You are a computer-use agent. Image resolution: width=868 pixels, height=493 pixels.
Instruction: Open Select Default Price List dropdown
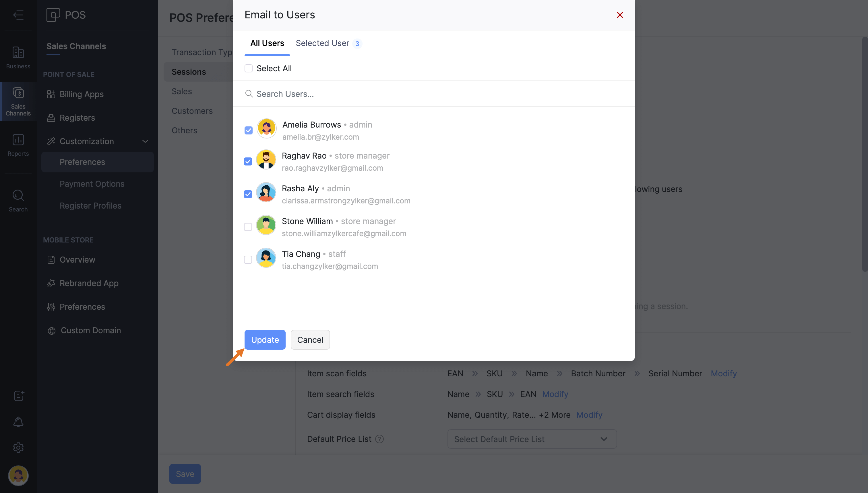pos(532,439)
